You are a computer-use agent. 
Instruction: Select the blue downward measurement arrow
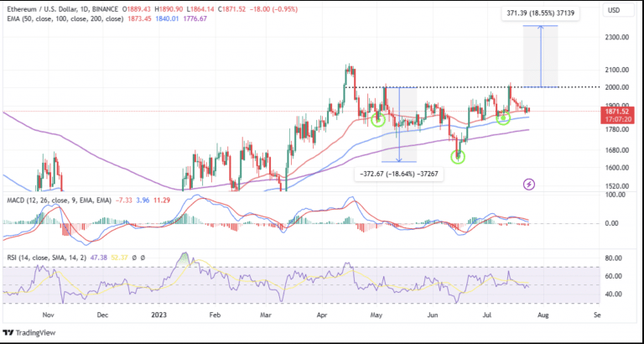(401, 124)
